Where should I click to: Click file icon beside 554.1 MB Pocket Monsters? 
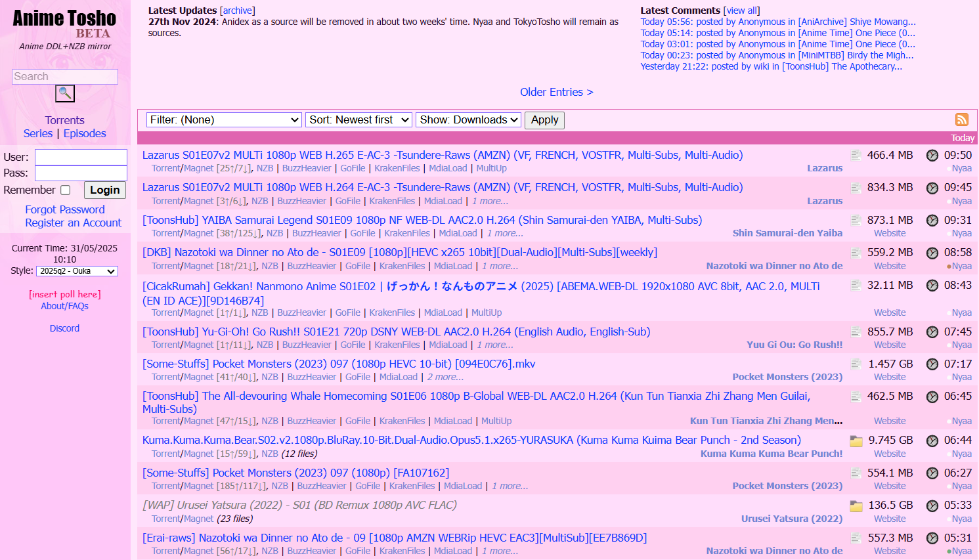coord(856,473)
